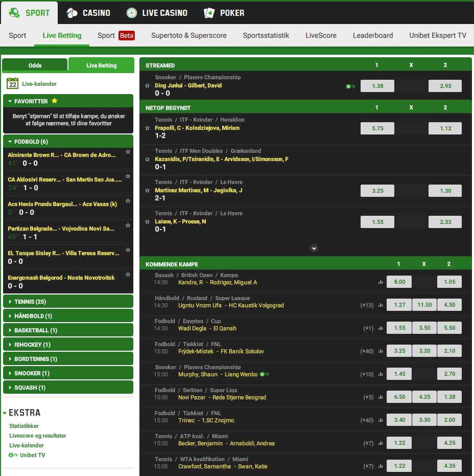
Task: Bet on Ding Junhui at odds 1.38
Action: [377, 86]
